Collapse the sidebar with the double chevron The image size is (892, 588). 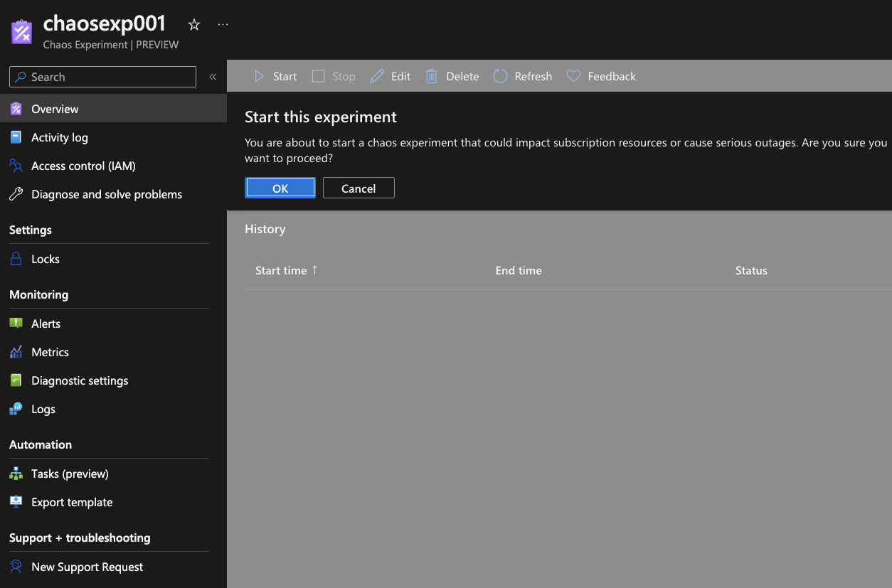(213, 77)
